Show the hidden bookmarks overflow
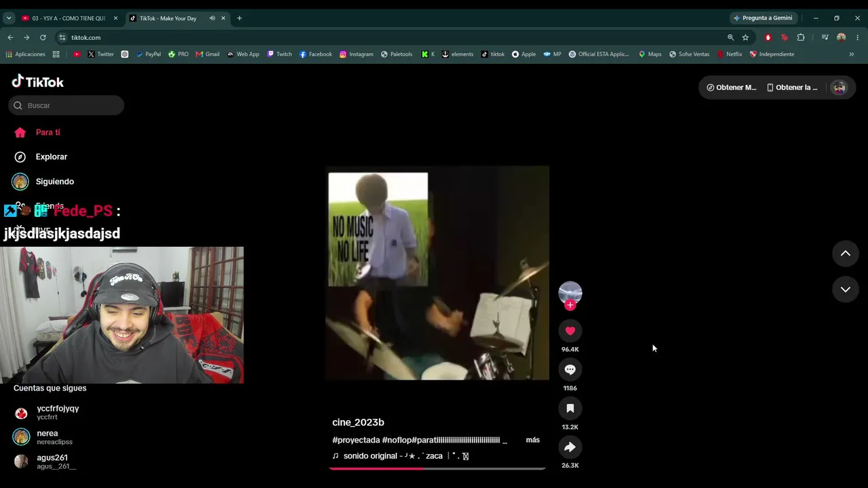868x488 pixels. pos(852,54)
